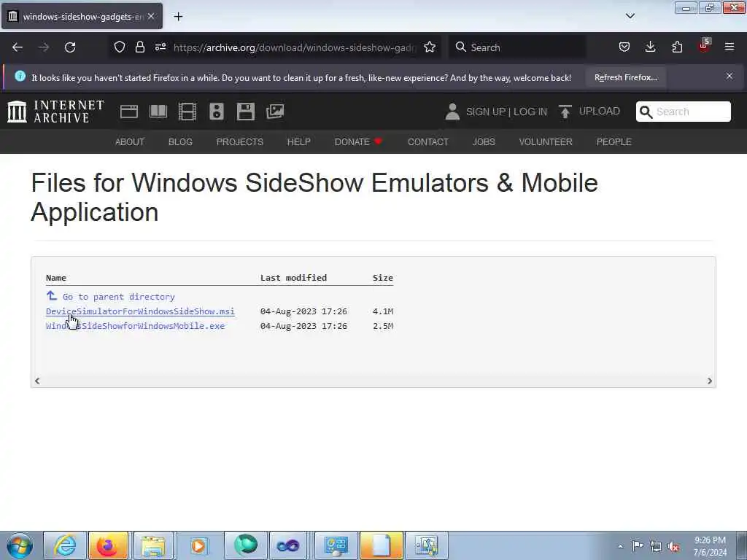747x560 pixels.
Task: Click the Internet Archive search field
Action: [683, 112]
